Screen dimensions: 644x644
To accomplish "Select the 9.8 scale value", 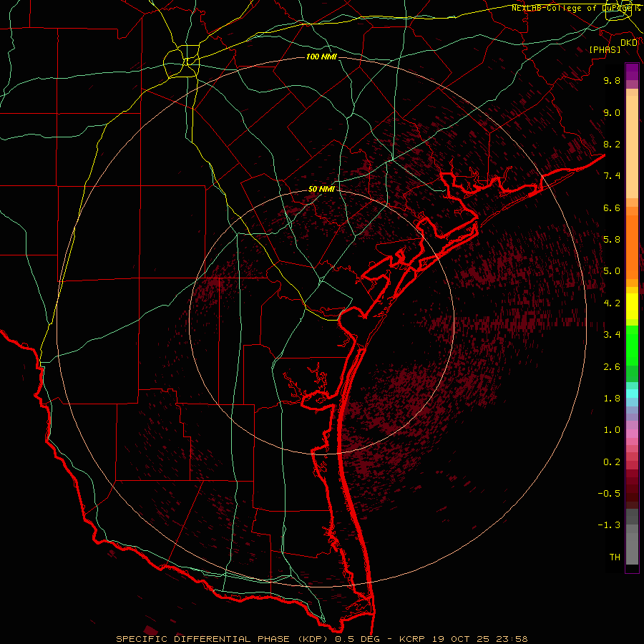I will pyautogui.click(x=612, y=80).
